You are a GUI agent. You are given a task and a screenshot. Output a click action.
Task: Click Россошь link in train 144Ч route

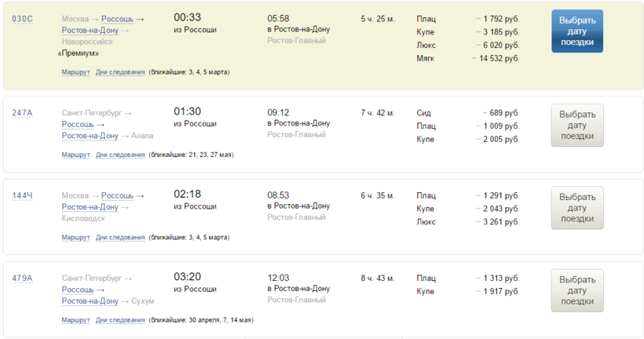point(117,195)
